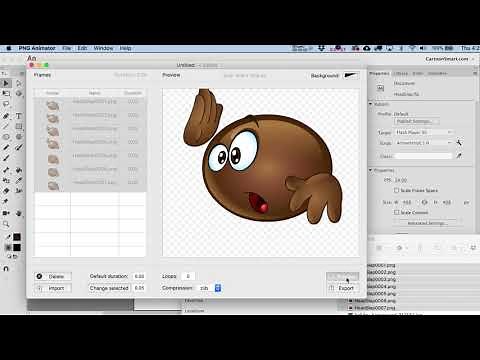
Task: Open the File menu
Action: 67,48
